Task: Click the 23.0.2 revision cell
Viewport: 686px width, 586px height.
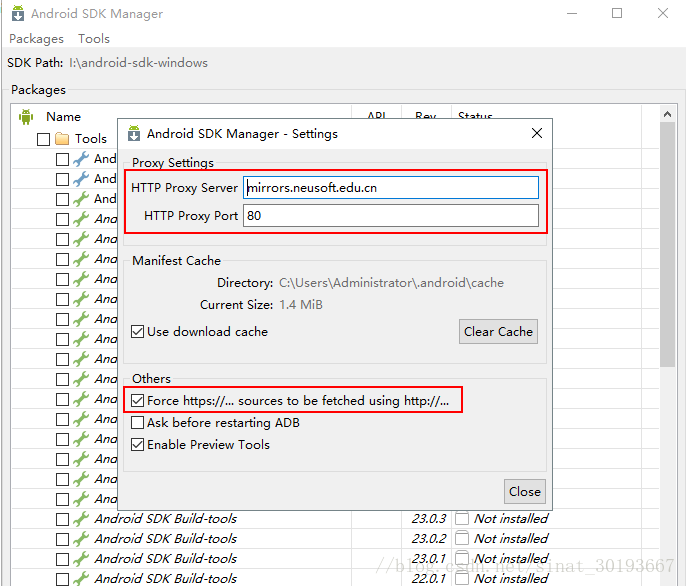Action: coord(428,539)
